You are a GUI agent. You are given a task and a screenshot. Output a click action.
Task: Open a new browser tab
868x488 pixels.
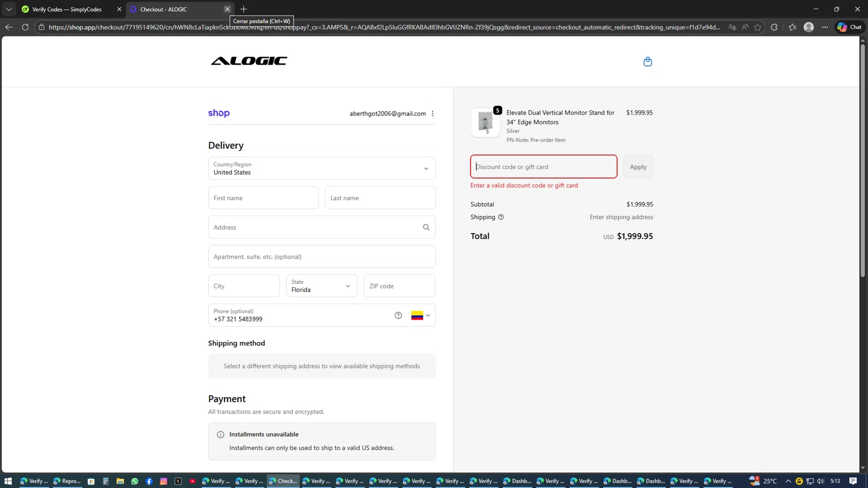pos(244,9)
